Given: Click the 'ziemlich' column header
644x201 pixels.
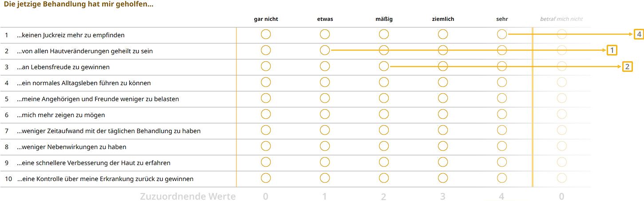Looking at the screenshot, I should point(443,19).
